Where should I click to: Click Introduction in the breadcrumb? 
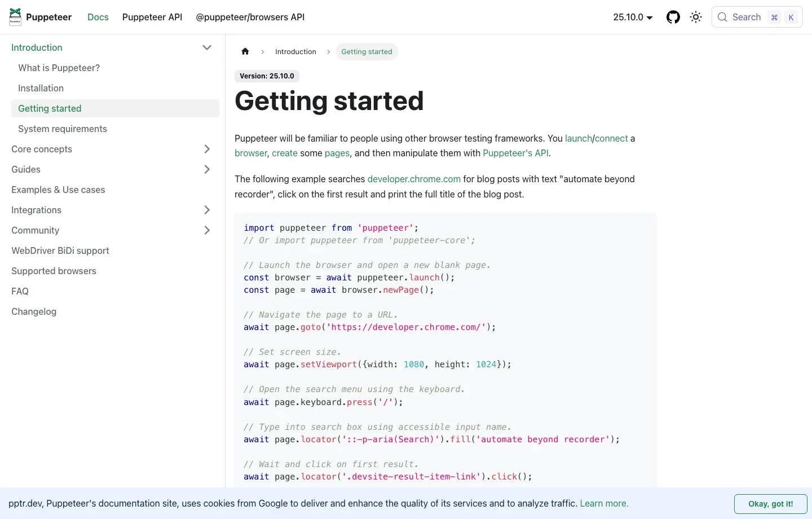click(x=295, y=51)
